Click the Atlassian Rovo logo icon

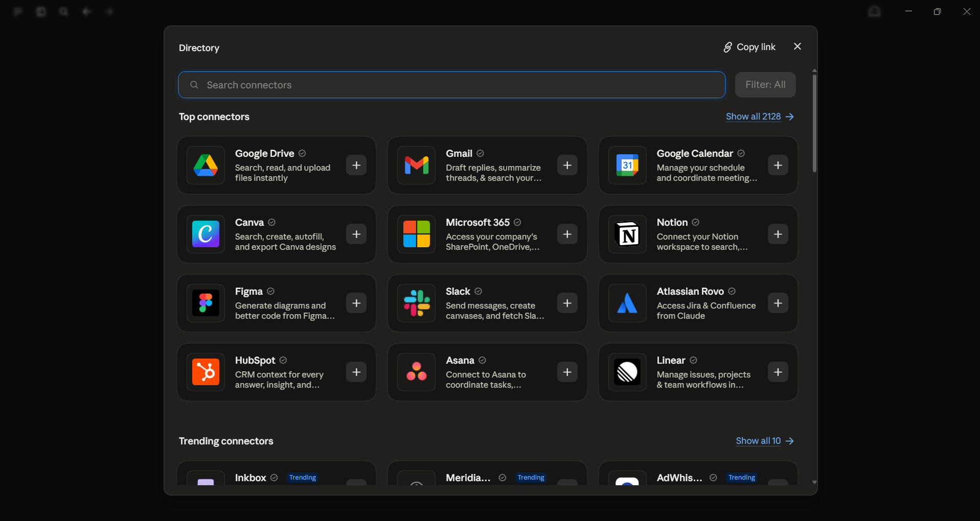pyautogui.click(x=627, y=303)
